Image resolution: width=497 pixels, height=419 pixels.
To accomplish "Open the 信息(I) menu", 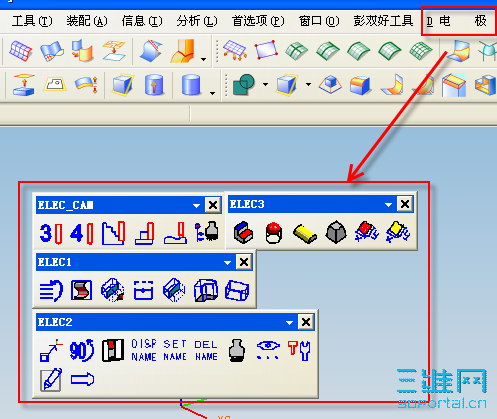I will [x=142, y=21].
